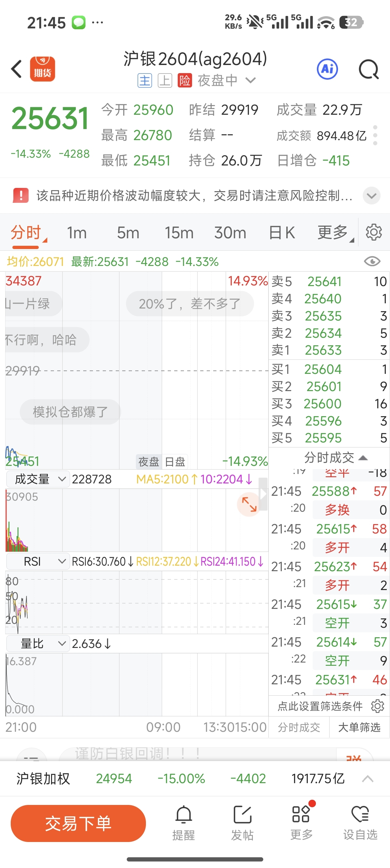Tap the 25588 tick trade row
This screenshot has width=390, height=868.
[329, 501]
